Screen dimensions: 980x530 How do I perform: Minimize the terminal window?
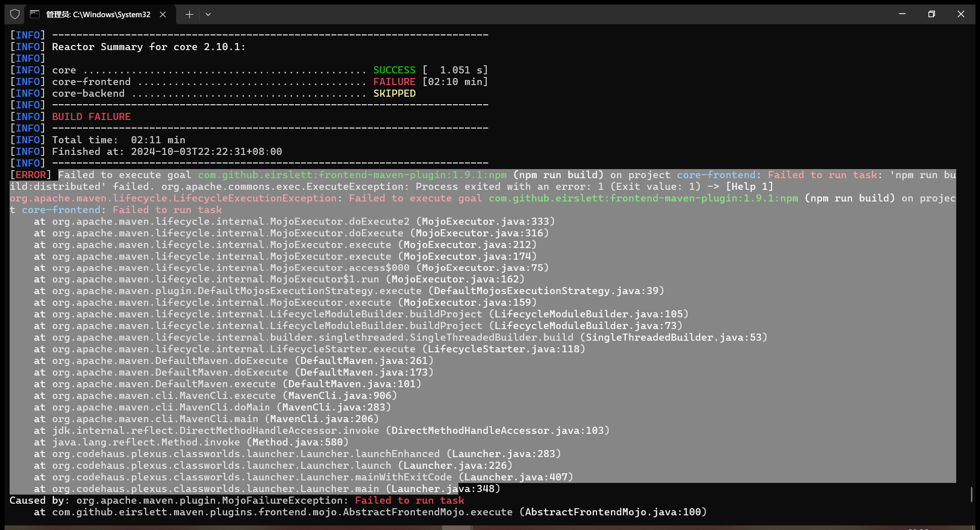[x=902, y=14]
